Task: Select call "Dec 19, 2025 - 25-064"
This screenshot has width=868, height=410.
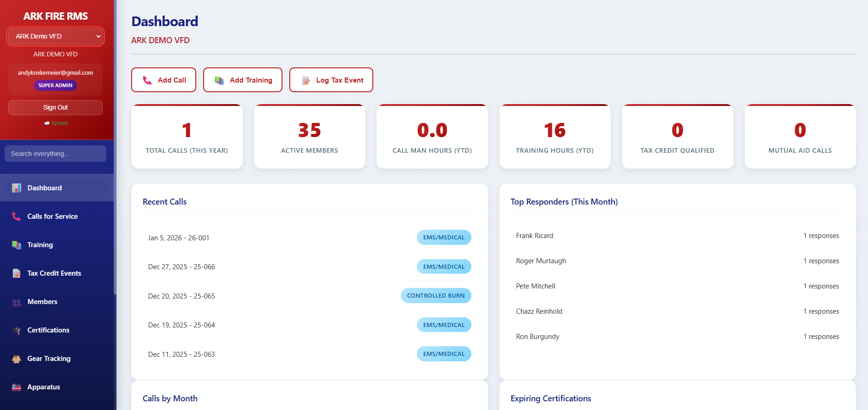Action: [x=310, y=325]
